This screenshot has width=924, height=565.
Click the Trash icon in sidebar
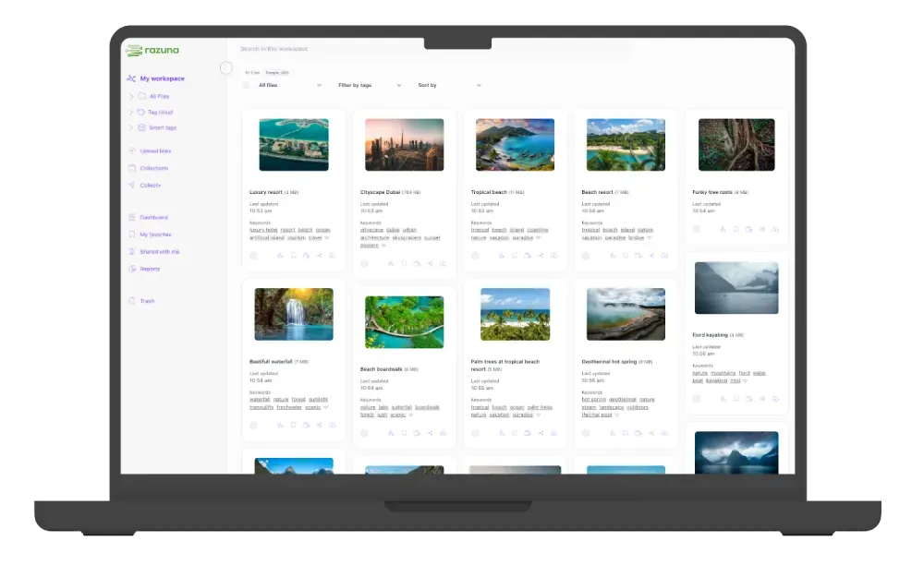pyautogui.click(x=132, y=301)
